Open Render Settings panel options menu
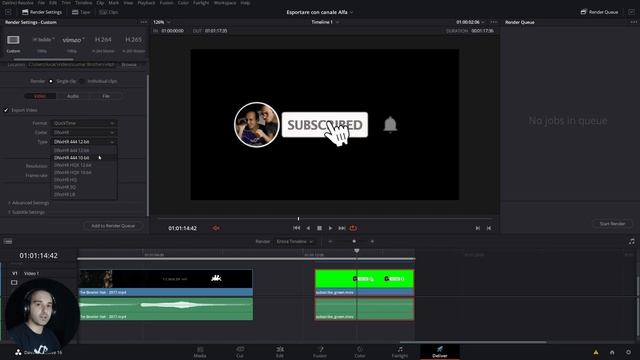Screen dimensions: 640x360 143,22
